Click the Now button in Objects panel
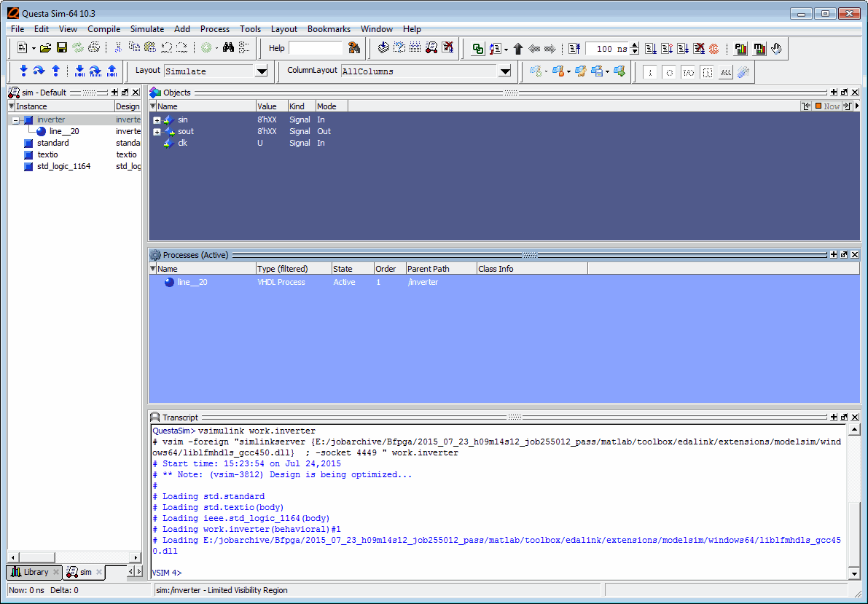 [827, 106]
